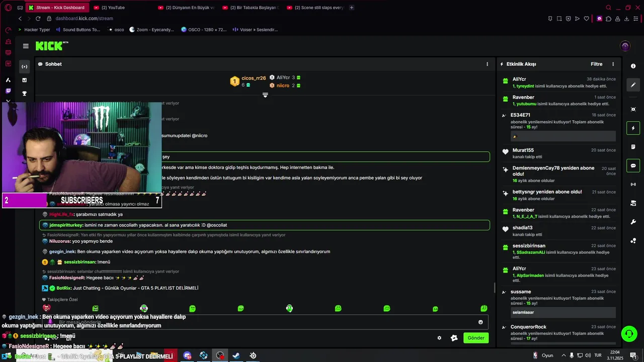
Task: Open the info icon in right sidebar
Action: pos(633,66)
